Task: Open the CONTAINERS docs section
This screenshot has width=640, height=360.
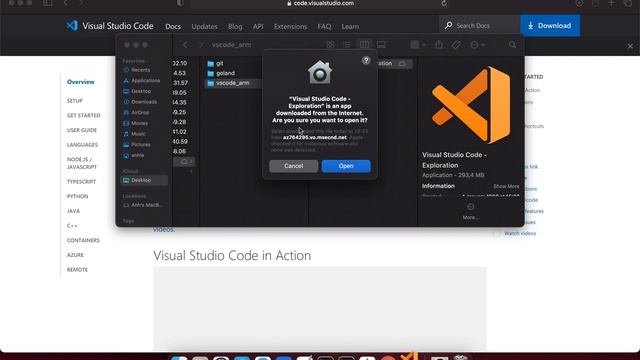Action: [83, 240]
